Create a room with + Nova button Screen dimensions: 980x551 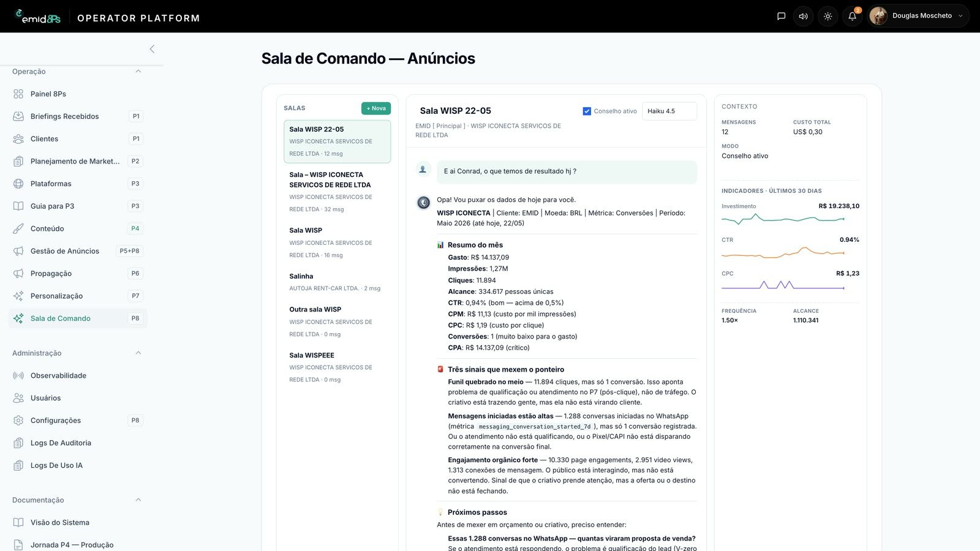376,108
